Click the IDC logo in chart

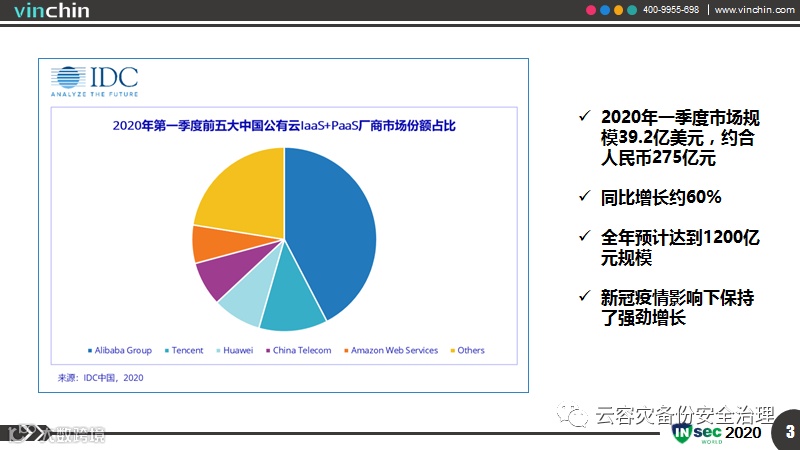[x=94, y=81]
